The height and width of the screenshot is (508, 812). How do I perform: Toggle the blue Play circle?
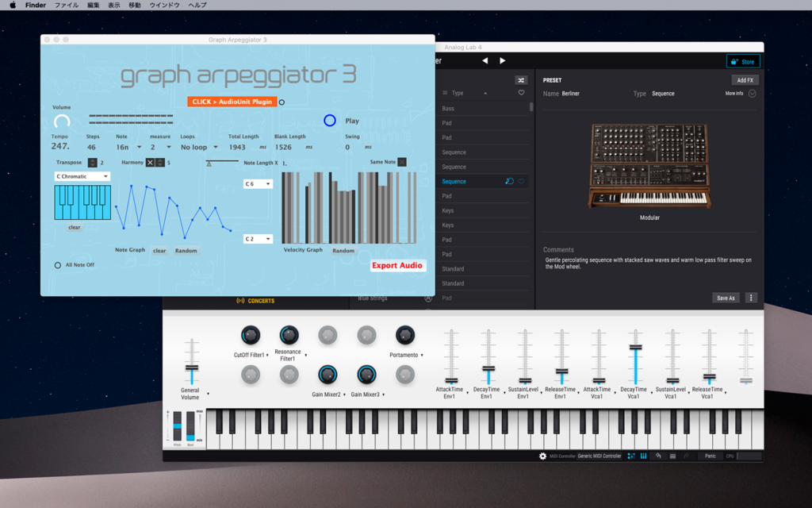point(329,121)
